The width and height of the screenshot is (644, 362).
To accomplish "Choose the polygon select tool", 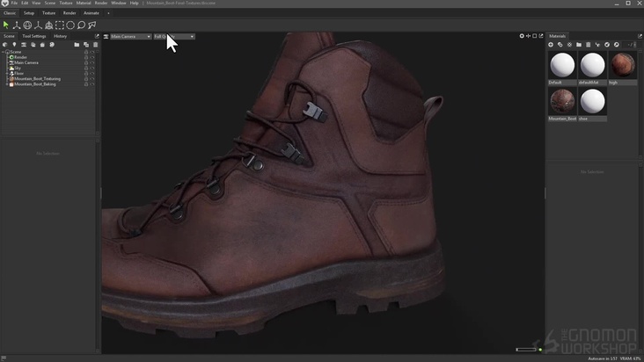I will coord(92,25).
